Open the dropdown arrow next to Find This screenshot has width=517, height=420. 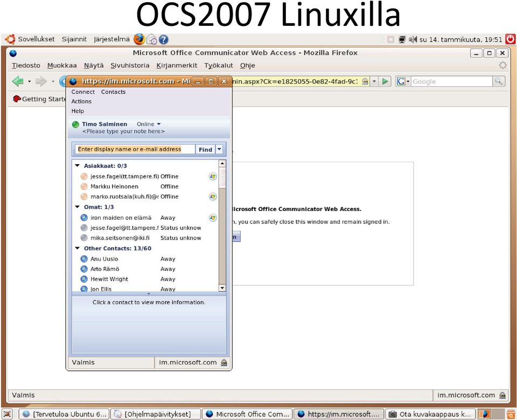point(219,149)
